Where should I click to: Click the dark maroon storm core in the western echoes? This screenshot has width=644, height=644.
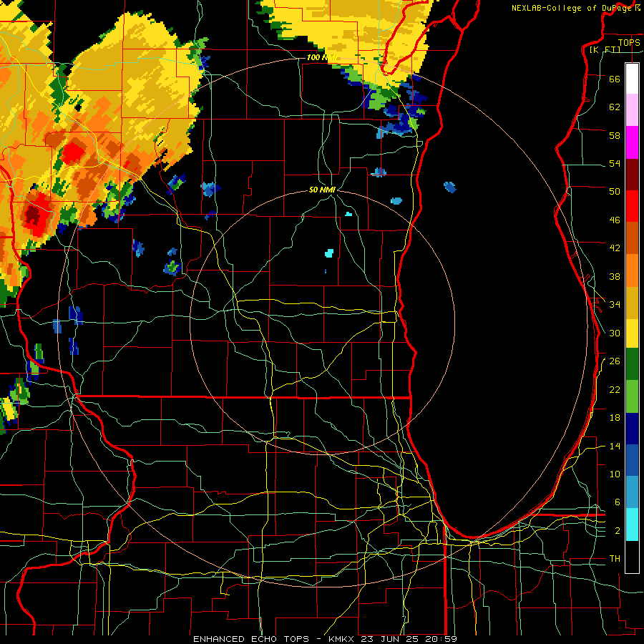(x=33, y=215)
